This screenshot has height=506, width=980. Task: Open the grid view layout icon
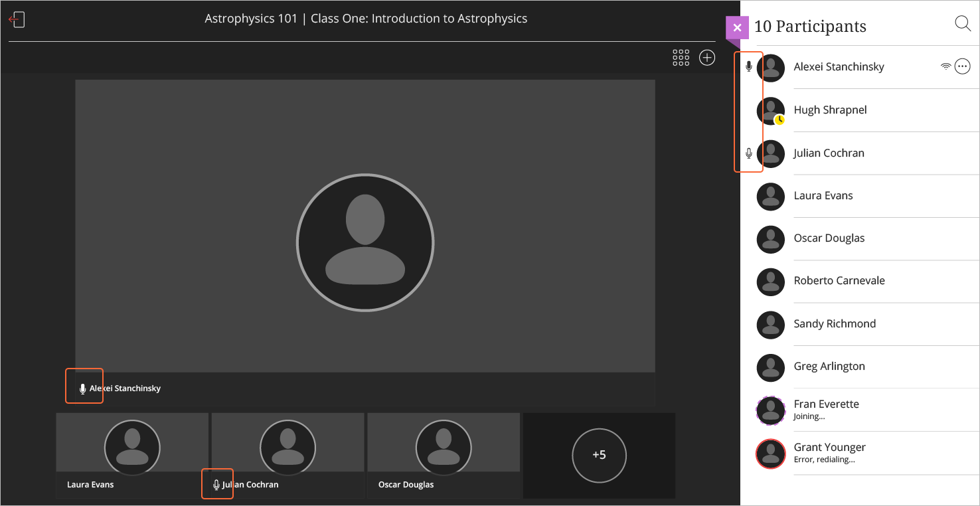[681, 58]
